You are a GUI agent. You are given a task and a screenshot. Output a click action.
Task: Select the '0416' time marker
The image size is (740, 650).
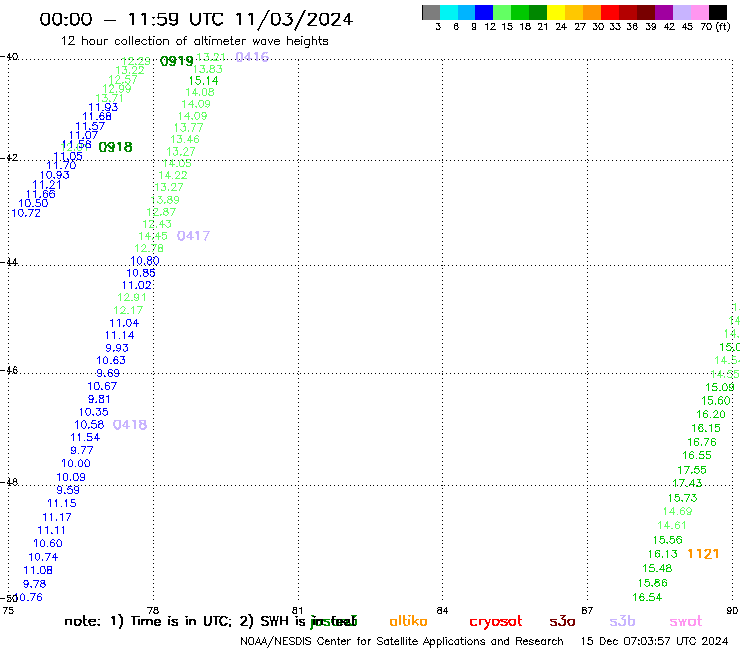coord(252,57)
